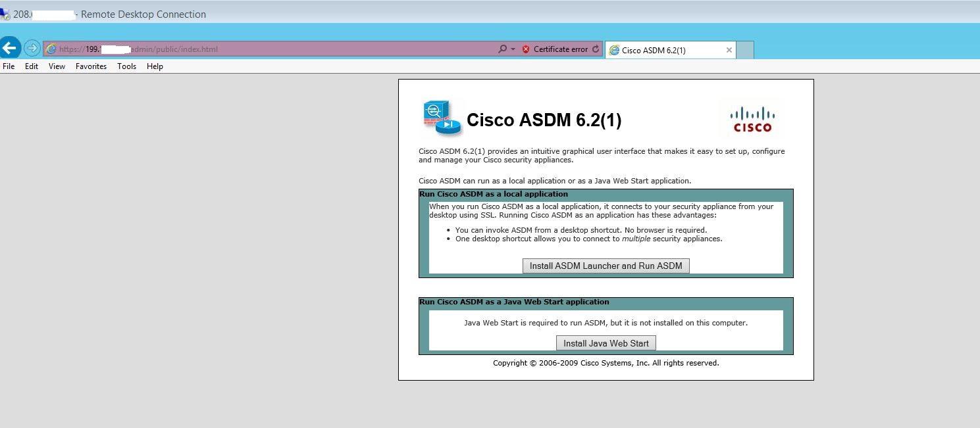Click 'Run Cisco ASDM as a Java Web Start application' header
Viewport: 980px width, 428px height.
514,302
